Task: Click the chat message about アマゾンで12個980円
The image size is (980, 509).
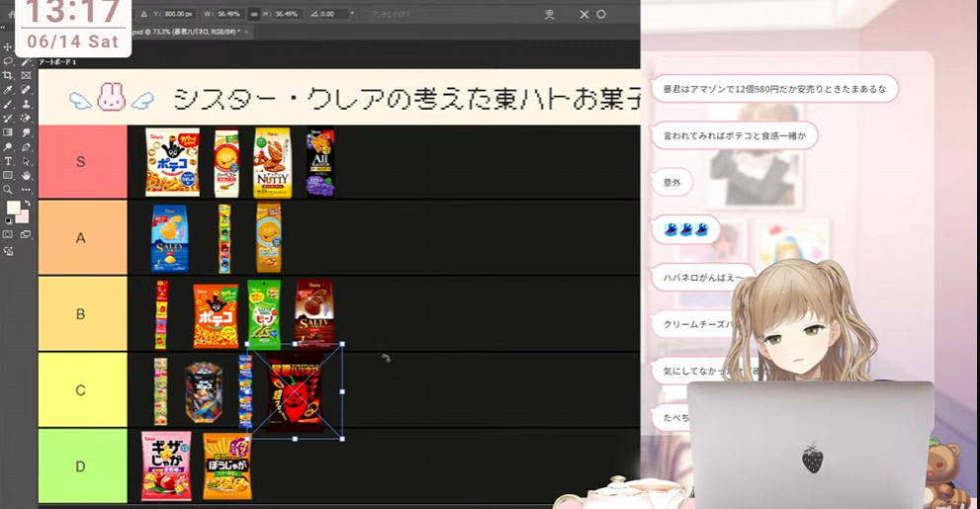Action: tap(774, 89)
